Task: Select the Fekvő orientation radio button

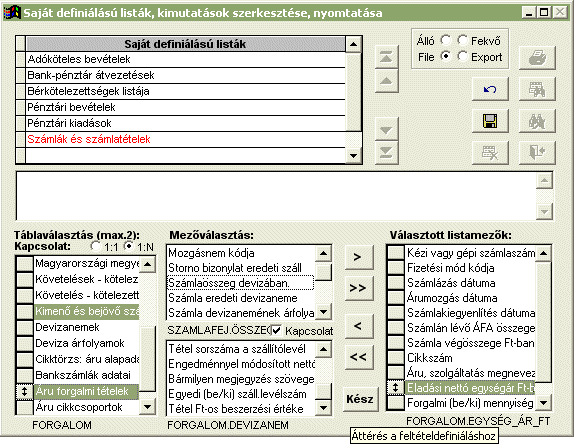Action: pyautogui.click(x=462, y=40)
